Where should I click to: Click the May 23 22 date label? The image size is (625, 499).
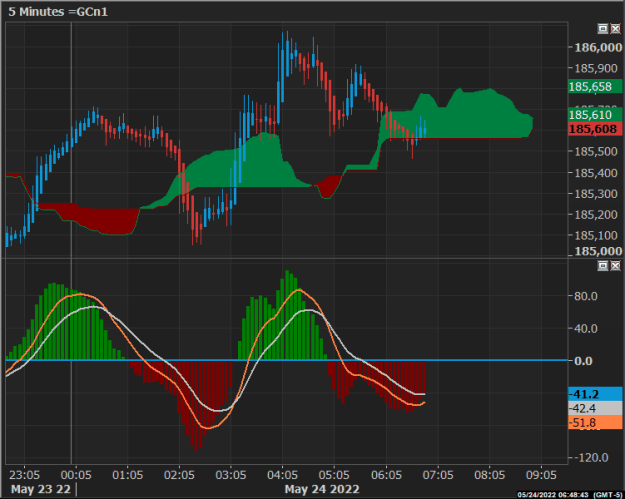(x=41, y=489)
